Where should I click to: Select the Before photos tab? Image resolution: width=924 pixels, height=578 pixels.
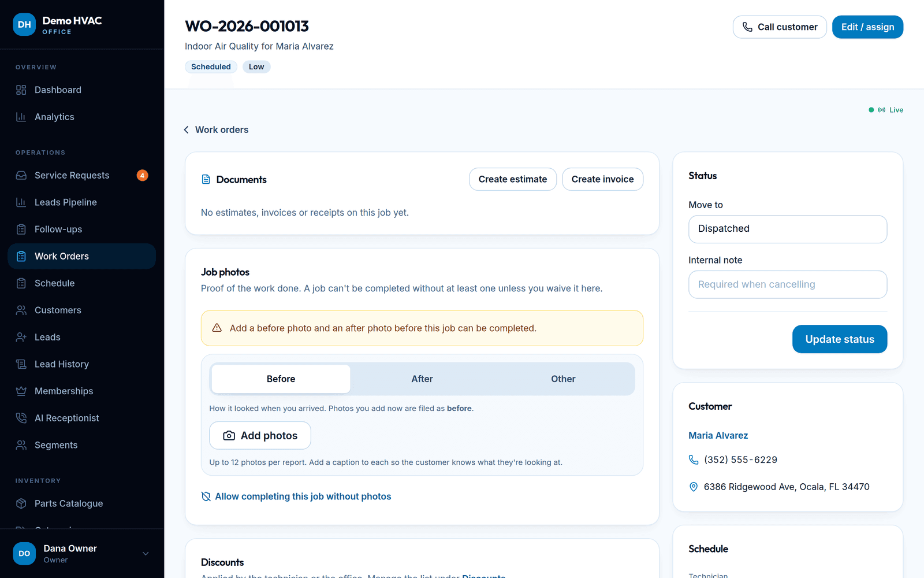click(281, 379)
